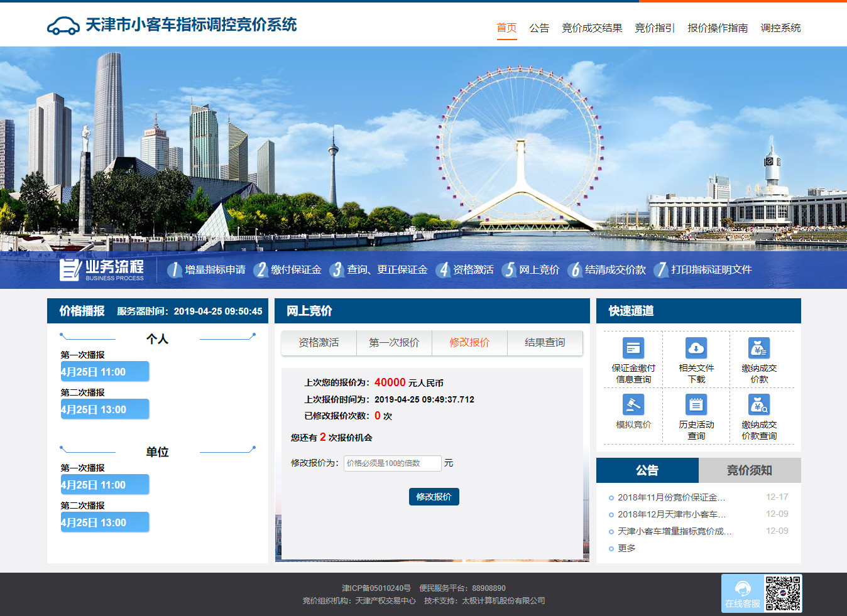Image resolution: width=847 pixels, height=616 pixels.
Task: Open 缴纳成交价款查询 icon
Action: [x=759, y=404]
